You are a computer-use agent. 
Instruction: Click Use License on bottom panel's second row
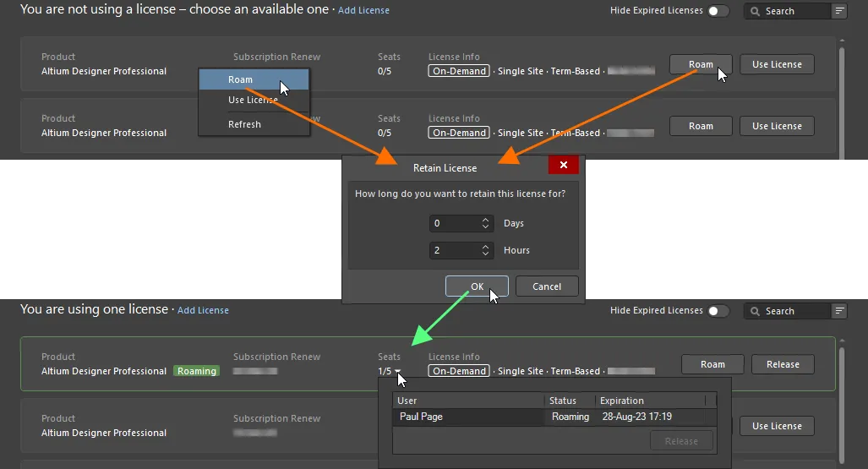[x=777, y=426]
